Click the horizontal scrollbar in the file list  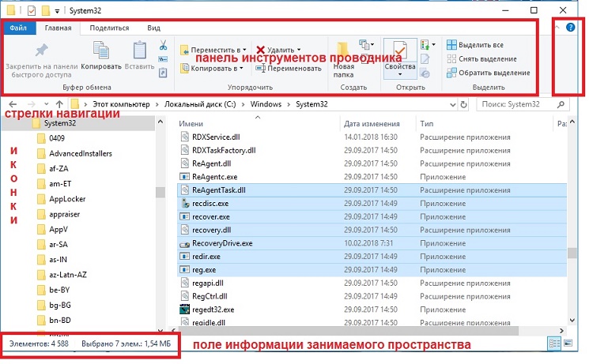(347, 330)
